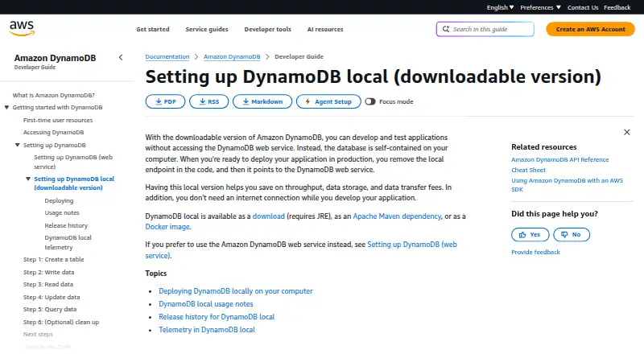Open the English language dropdown
This screenshot has height=354, width=644.
click(x=500, y=7)
